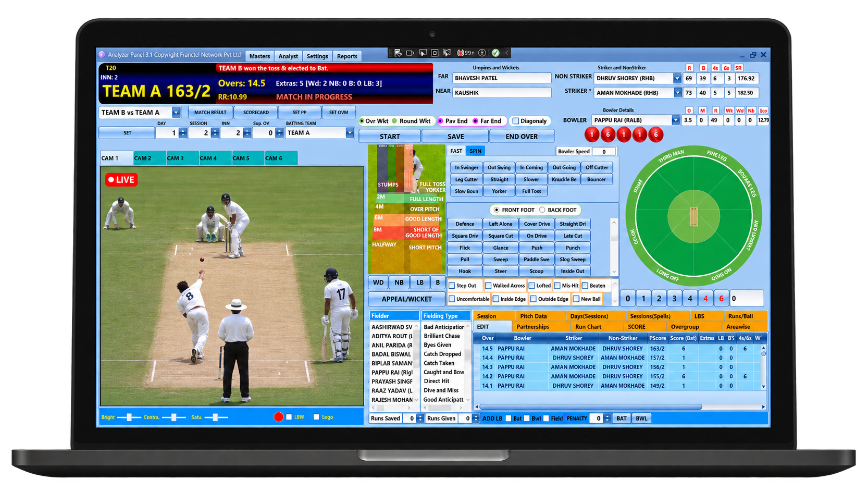Viewport: 868px width, 492px height.
Task: Open the NON STRIKER player dropdown
Action: [x=677, y=78]
